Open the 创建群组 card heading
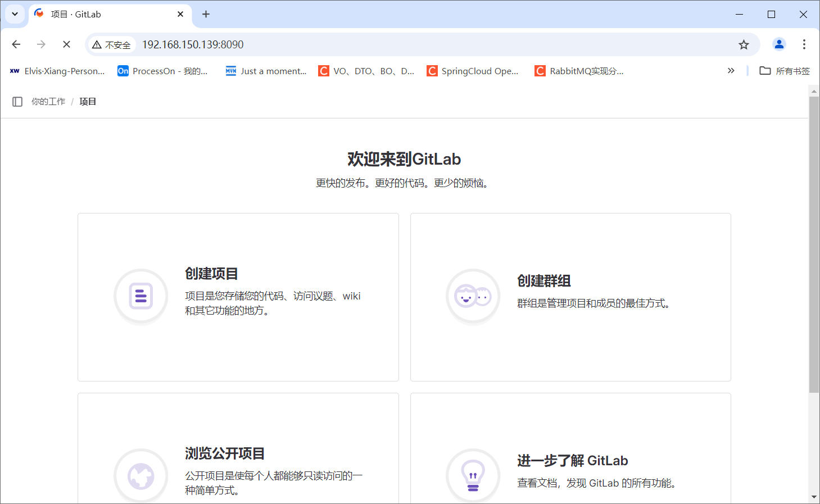The height and width of the screenshot is (504, 820). pyautogui.click(x=544, y=281)
